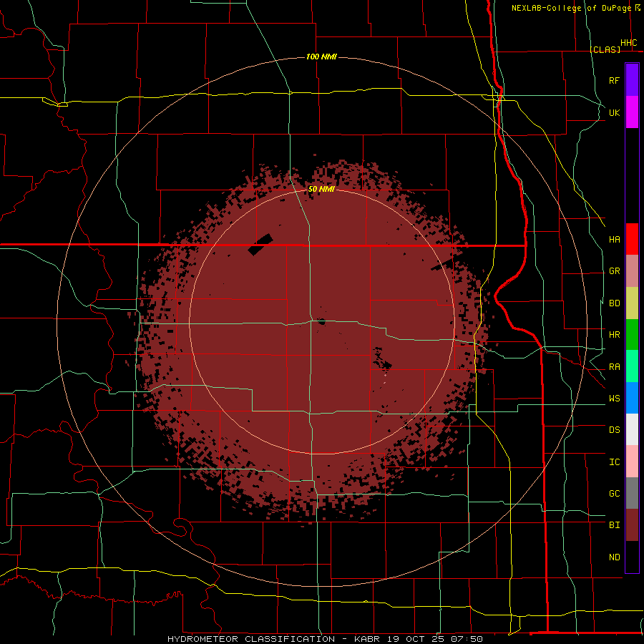Viewport: 644px width, 644px height.
Task: Click the BI legend label
Action: 614,525
